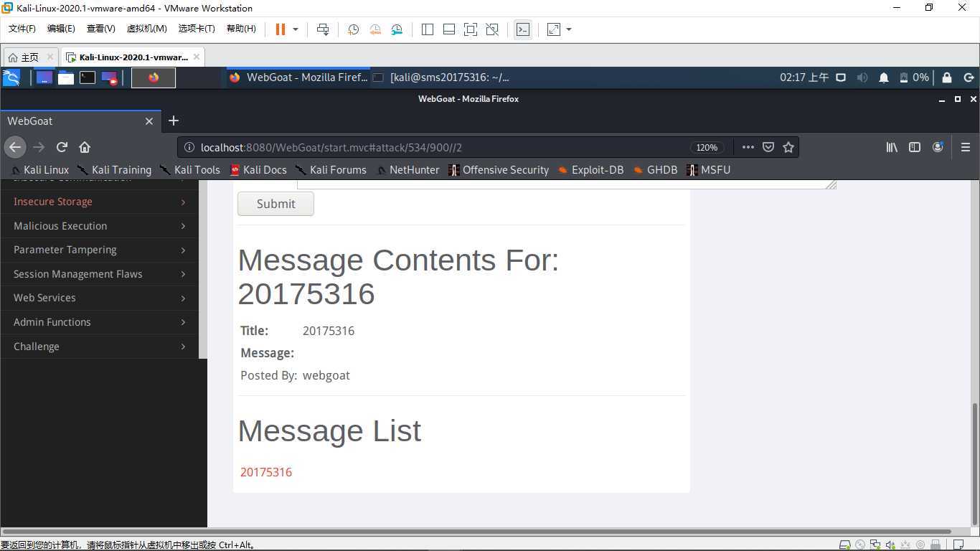This screenshot has height=551, width=980.
Task: Open page actions three-dot menu
Action: point(748,147)
